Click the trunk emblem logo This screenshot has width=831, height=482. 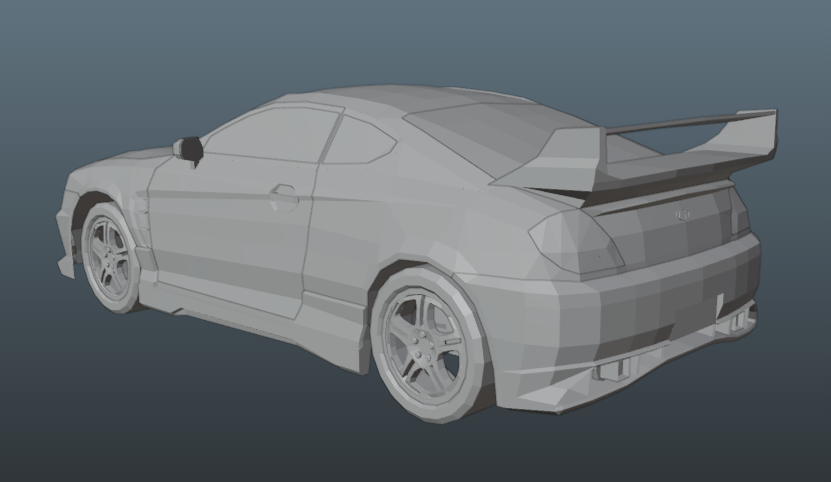point(683,214)
